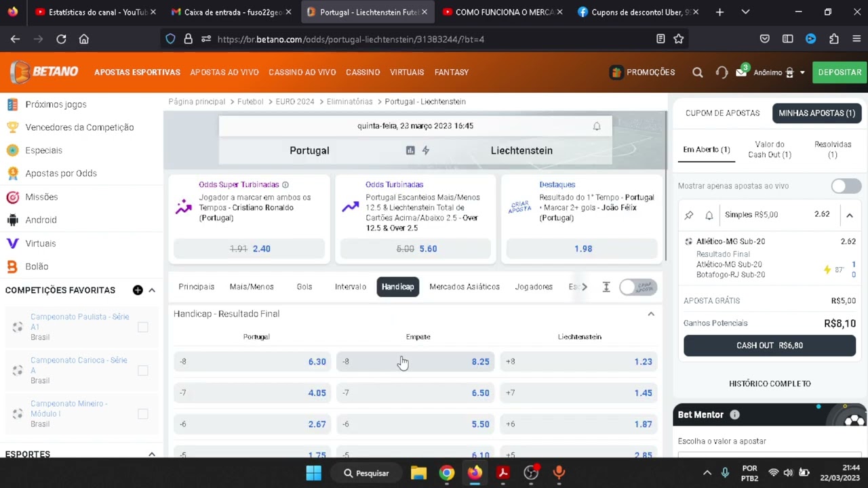Switch to the Principais market tab
This screenshot has width=868, height=488.
[196, 287]
